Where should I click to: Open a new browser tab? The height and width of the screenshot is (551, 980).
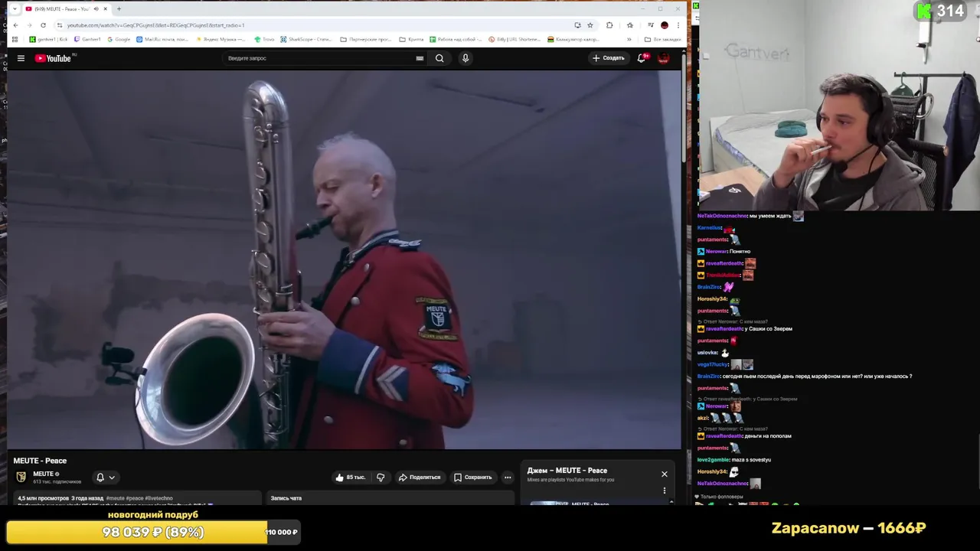(x=119, y=9)
